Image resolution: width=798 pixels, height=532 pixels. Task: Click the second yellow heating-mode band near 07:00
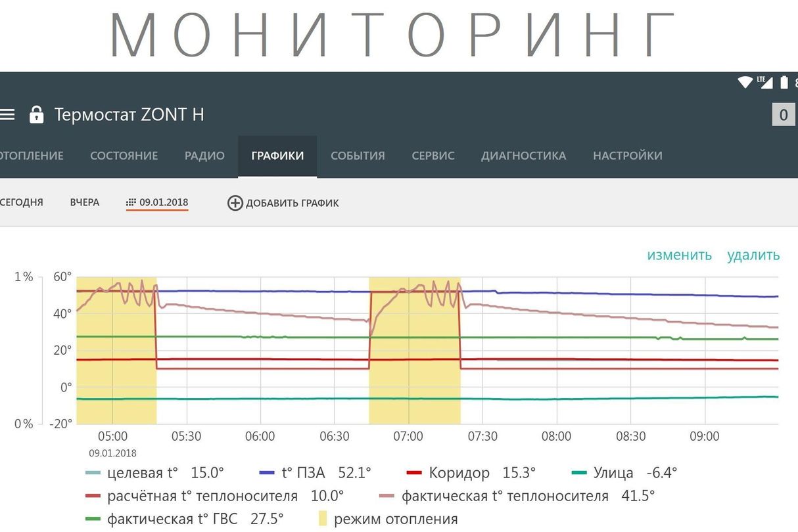(x=415, y=350)
